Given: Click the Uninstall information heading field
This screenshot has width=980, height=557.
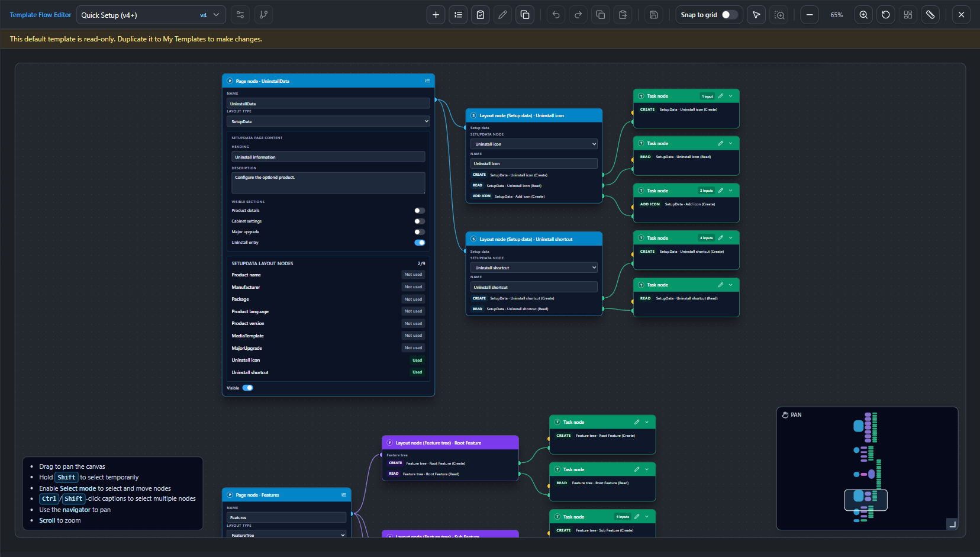Looking at the screenshot, I should point(328,157).
